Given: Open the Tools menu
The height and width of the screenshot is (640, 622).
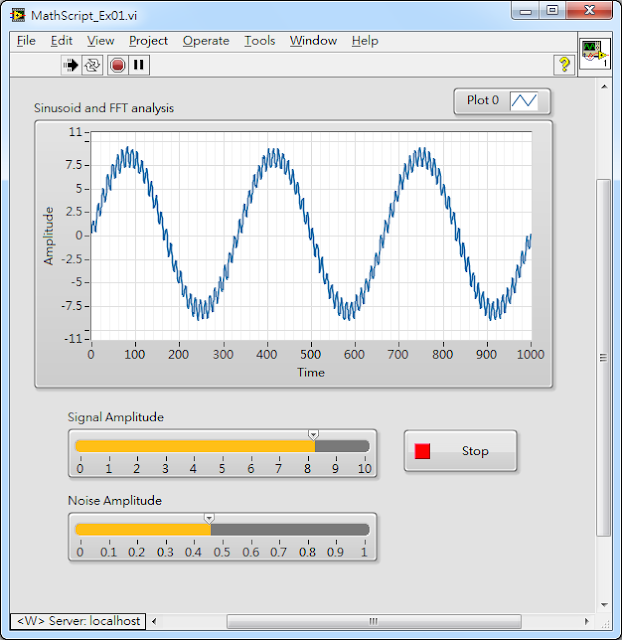Looking at the screenshot, I should [260, 41].
